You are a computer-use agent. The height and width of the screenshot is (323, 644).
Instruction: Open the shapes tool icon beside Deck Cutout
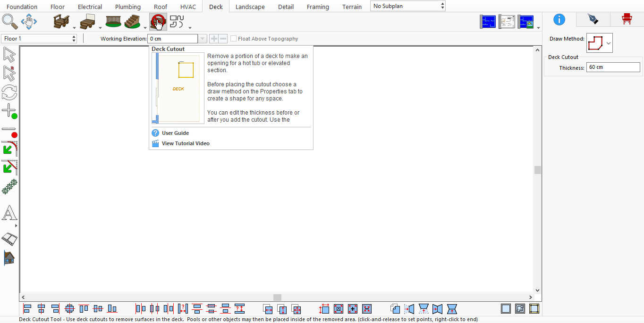(x=177, y=22)
